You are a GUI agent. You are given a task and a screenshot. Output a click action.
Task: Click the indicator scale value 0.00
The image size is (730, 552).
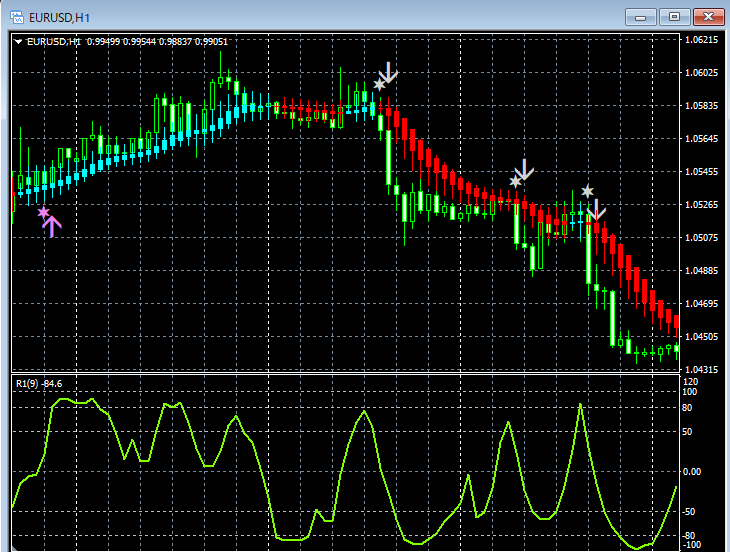(x=692, y=471)
